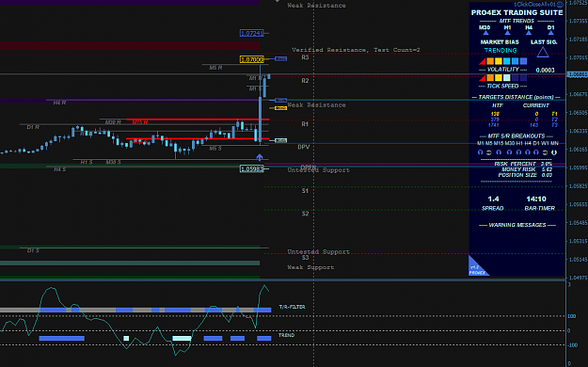This screenshot has height=367, width=588.
Task: Click the Last Sig. hollow triangle
Action: point(543,52)
